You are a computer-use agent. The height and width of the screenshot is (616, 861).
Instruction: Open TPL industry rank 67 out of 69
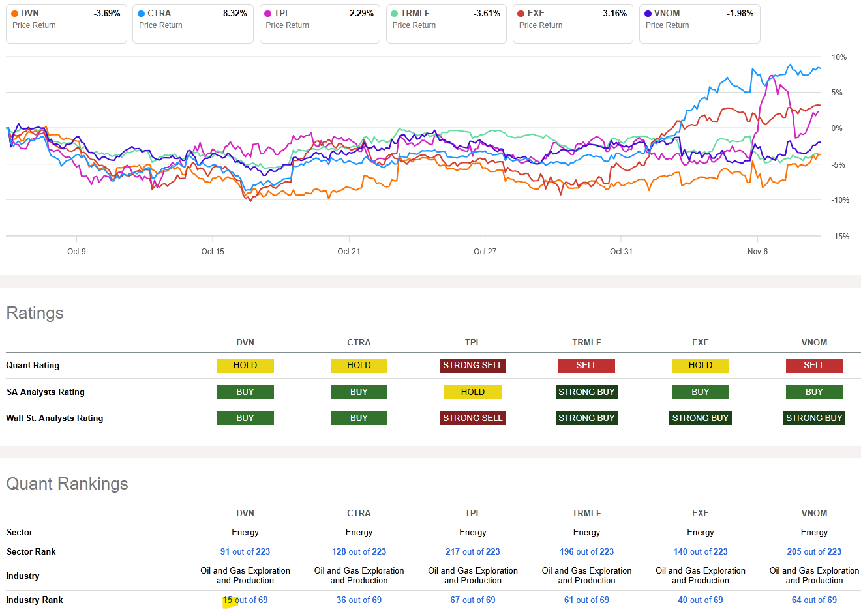(x=473, y=600)
